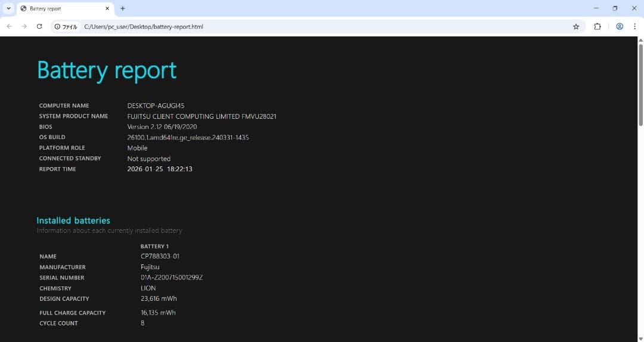Open a new tab with the plus button
Image resolution: width=644 pixels, height=342 pixels.
(x=123, y=8)
